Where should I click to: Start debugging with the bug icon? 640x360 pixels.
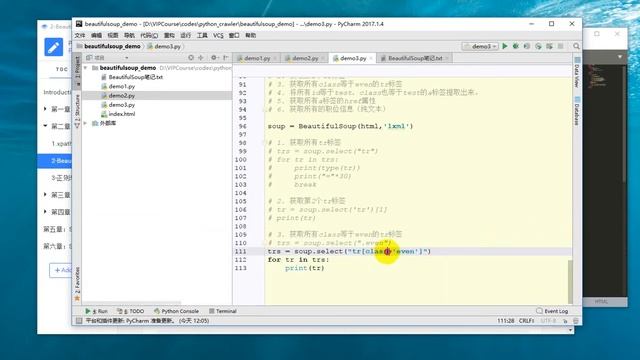click(x=516, y=46)
